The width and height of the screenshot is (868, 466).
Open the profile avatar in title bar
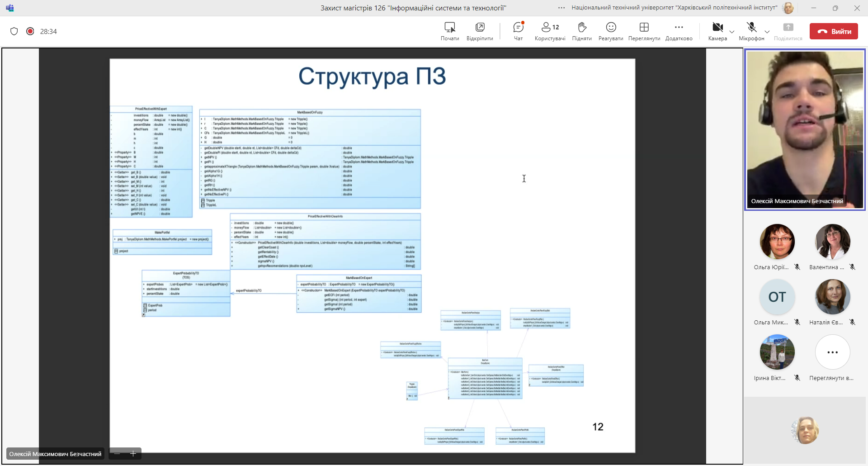click(x=788, y=8)
